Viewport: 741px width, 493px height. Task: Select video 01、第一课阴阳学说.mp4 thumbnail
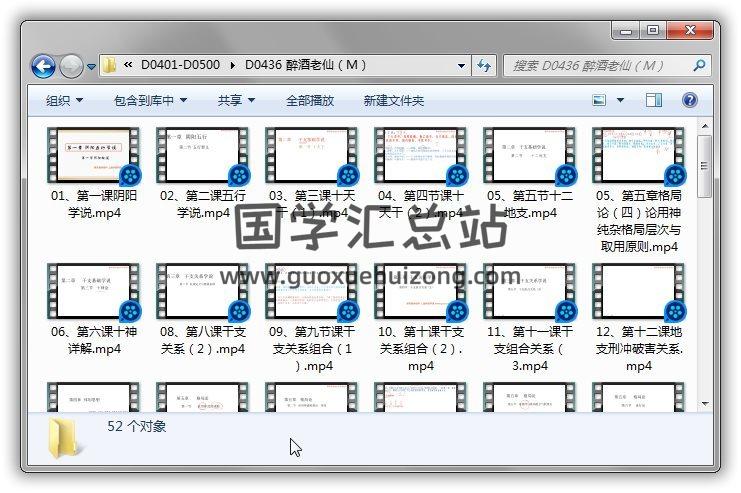pos(94,156)
